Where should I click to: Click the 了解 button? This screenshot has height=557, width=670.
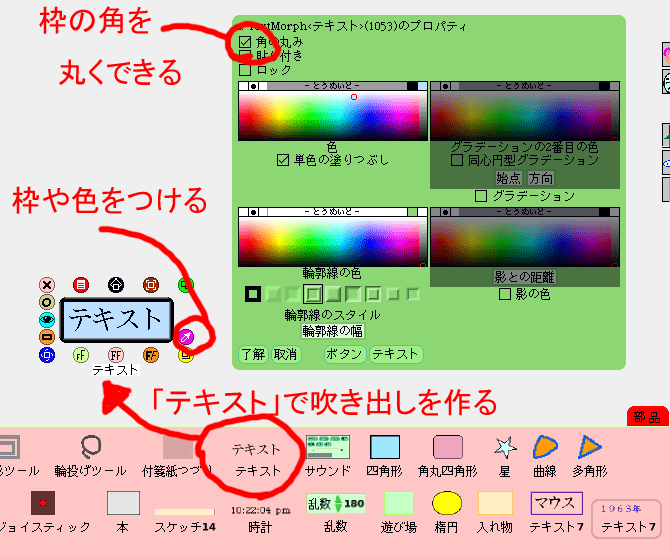pyautogui.click(x=254, y=354)
